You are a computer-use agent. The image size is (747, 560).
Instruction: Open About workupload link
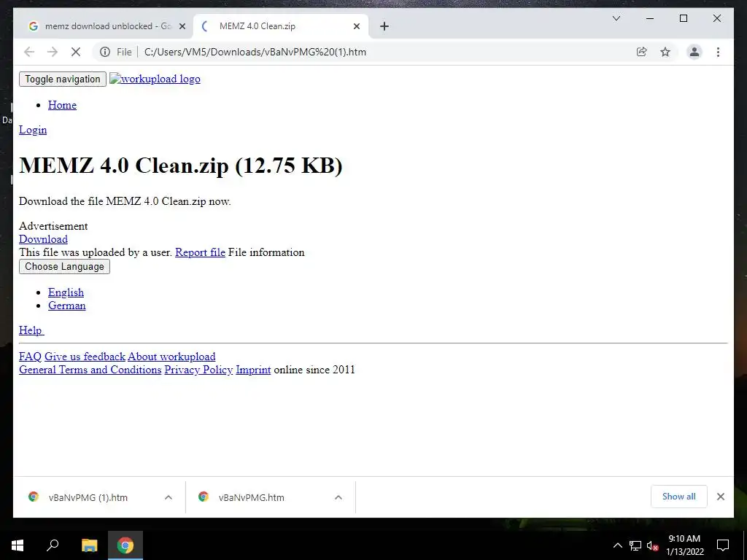click(x=171, y=357)
